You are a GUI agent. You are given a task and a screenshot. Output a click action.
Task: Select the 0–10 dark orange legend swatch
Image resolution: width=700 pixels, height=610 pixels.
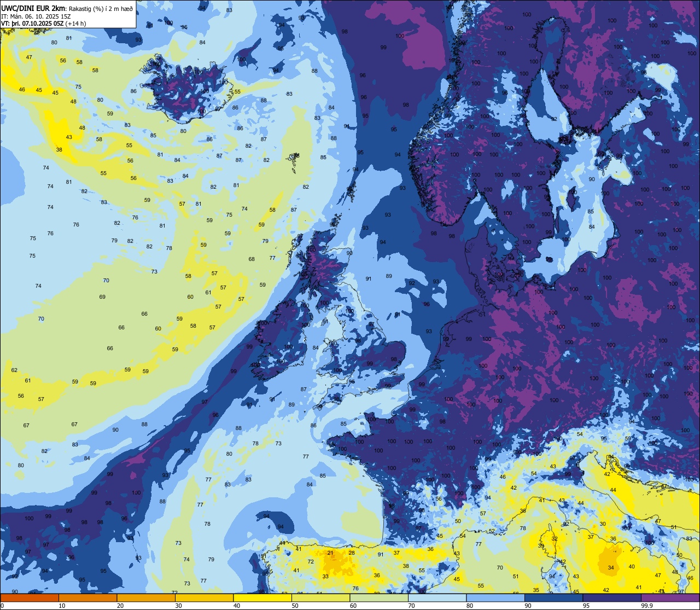point(30,597)
